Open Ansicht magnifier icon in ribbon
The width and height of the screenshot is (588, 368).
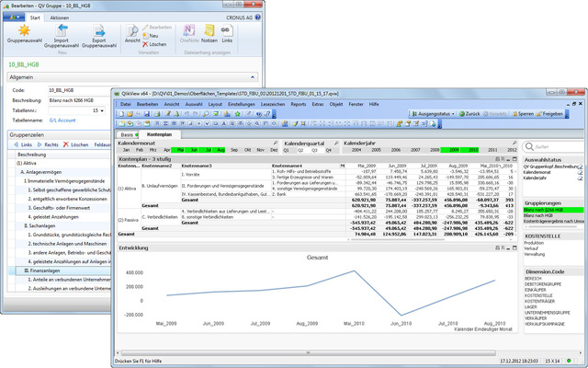point(132,30)
